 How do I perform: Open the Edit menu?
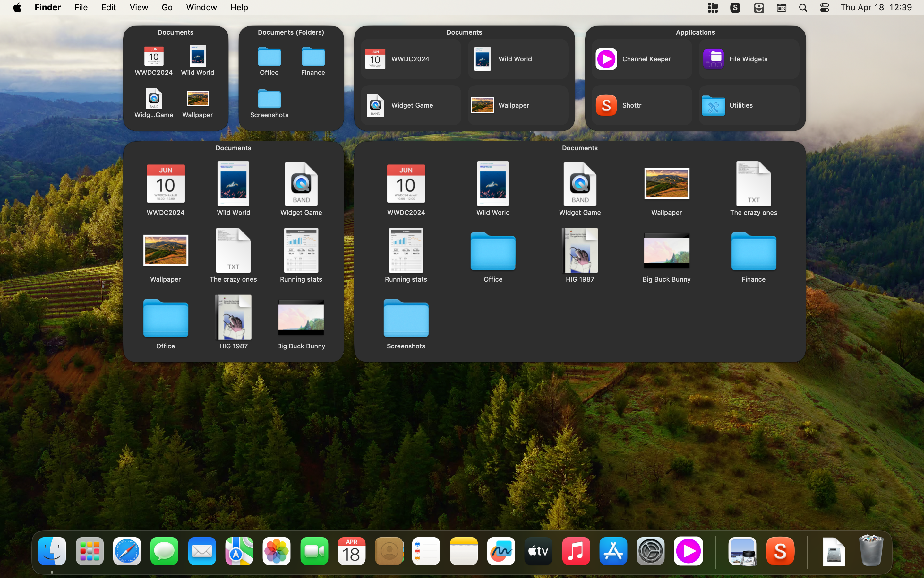tap(109, 7)
